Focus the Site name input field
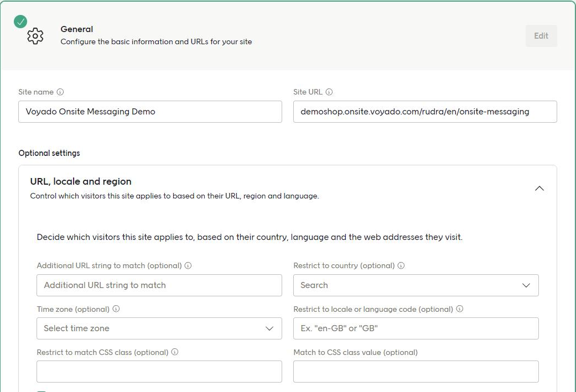The height and width of the screenshot is (392, 576). click(151, 112)
